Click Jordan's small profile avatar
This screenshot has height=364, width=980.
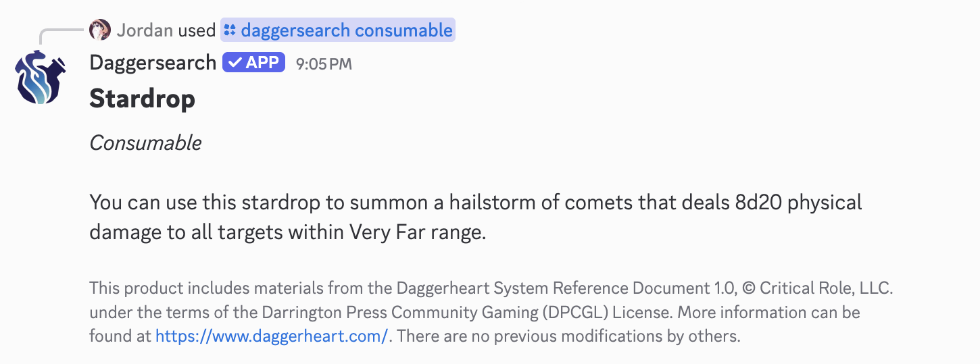click(100, 30)
